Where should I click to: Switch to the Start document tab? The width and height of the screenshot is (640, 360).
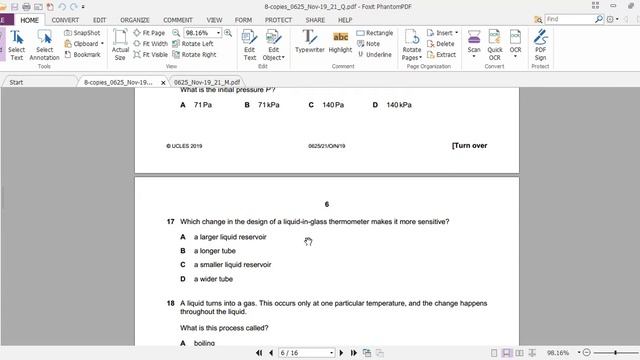[x=16, y=82]
